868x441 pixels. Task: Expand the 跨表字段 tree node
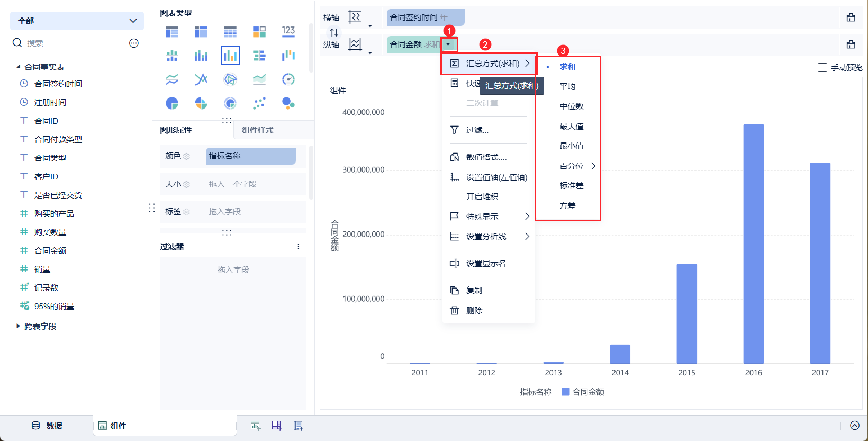(x=18, y=326)
